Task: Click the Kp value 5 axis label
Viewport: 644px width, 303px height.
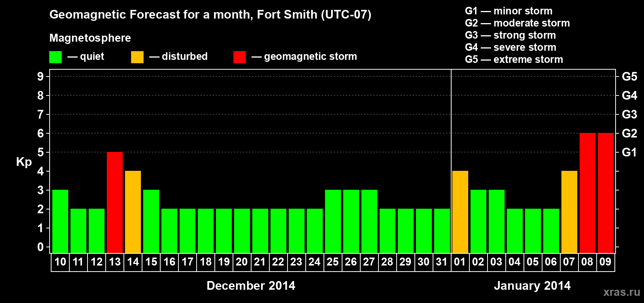Action: point(41,152)
